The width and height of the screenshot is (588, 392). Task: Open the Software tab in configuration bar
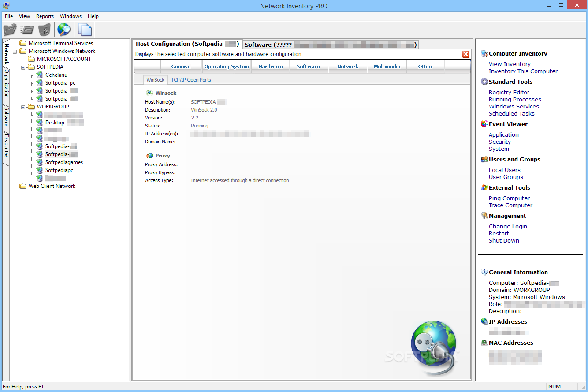coord(309,67)
